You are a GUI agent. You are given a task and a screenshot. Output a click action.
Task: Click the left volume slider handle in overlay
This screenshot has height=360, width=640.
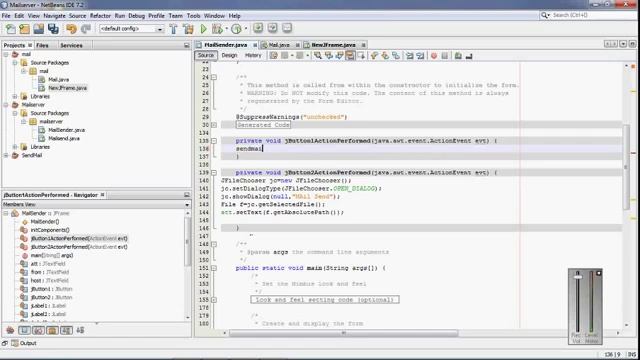tap(578, 277)
